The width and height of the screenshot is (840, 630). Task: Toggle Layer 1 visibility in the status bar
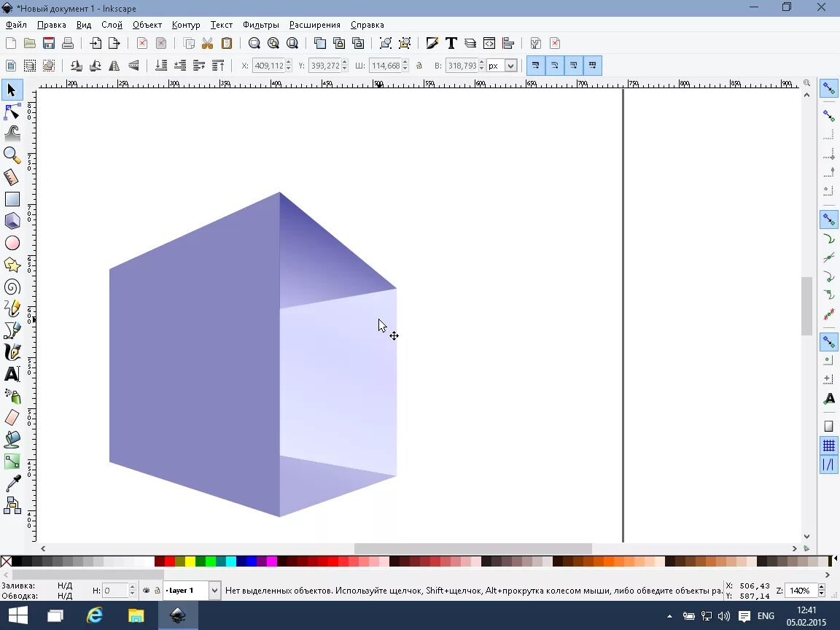[145, 591]
